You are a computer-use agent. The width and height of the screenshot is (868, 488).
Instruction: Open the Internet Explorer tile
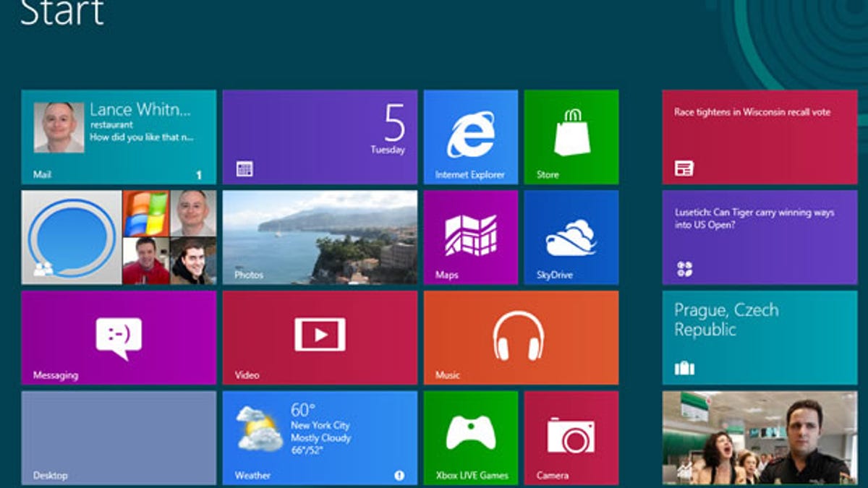470,137
